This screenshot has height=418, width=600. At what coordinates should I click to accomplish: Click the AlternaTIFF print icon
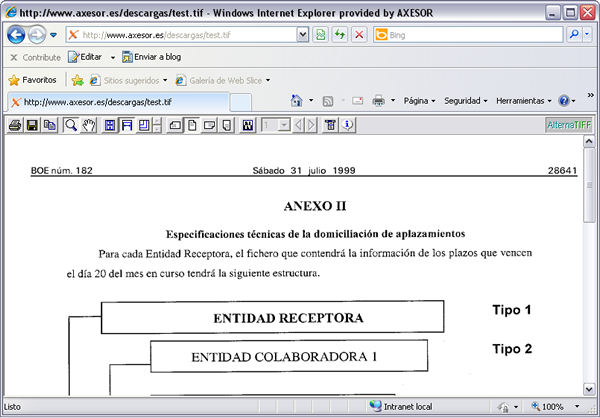14,125
